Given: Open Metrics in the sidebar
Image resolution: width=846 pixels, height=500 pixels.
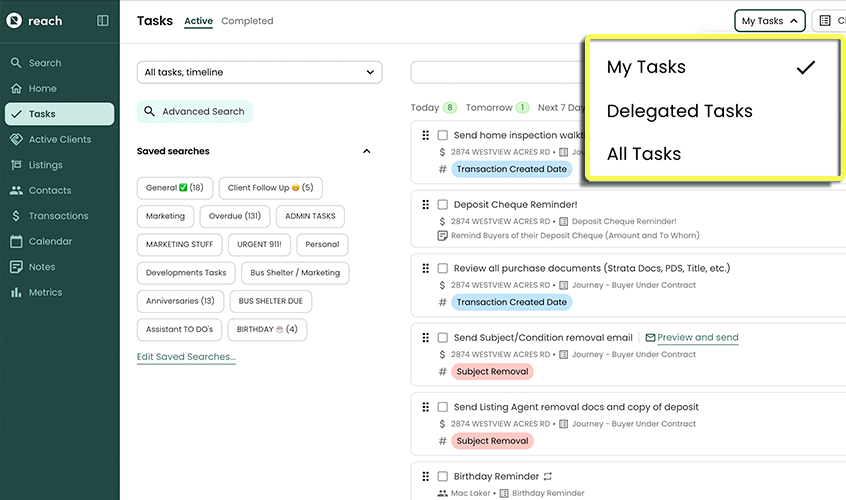Looking at the screenshot, I should click(x=45, y=292).
